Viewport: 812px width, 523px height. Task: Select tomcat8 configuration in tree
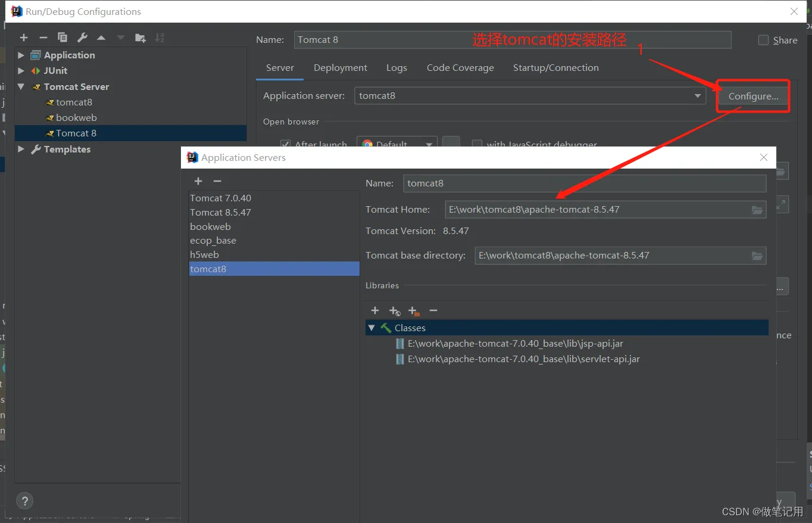click(x=74, y=102)
